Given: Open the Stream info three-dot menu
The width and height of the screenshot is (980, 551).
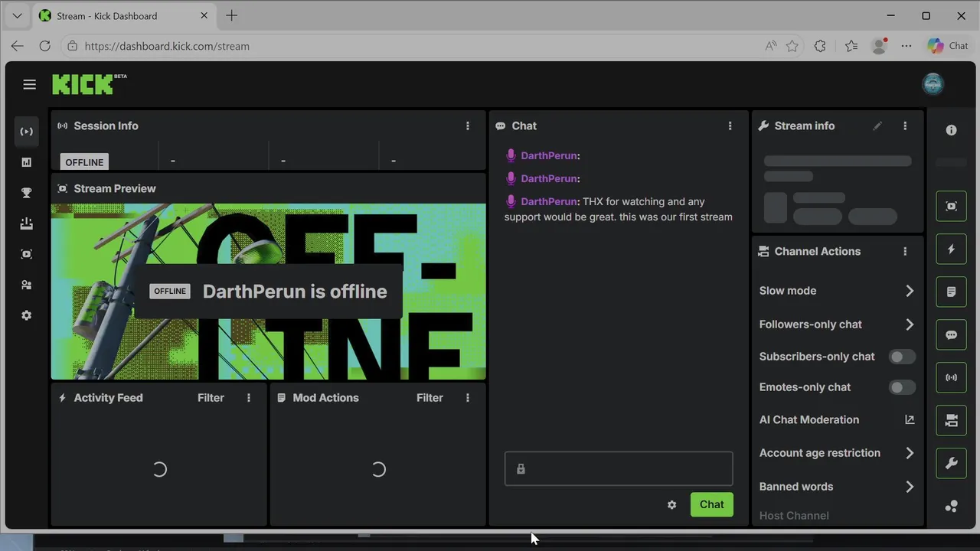Looking at the screenshot, I should coord(905,126).
